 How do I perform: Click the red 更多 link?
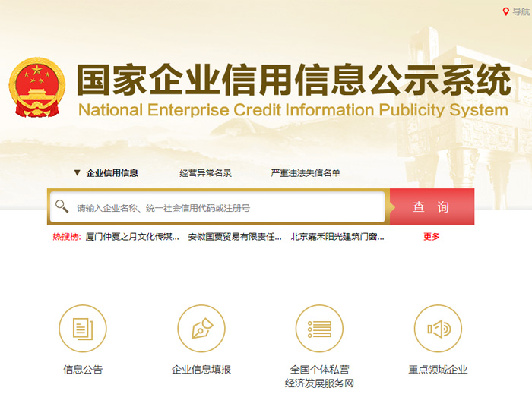[431, 236]
